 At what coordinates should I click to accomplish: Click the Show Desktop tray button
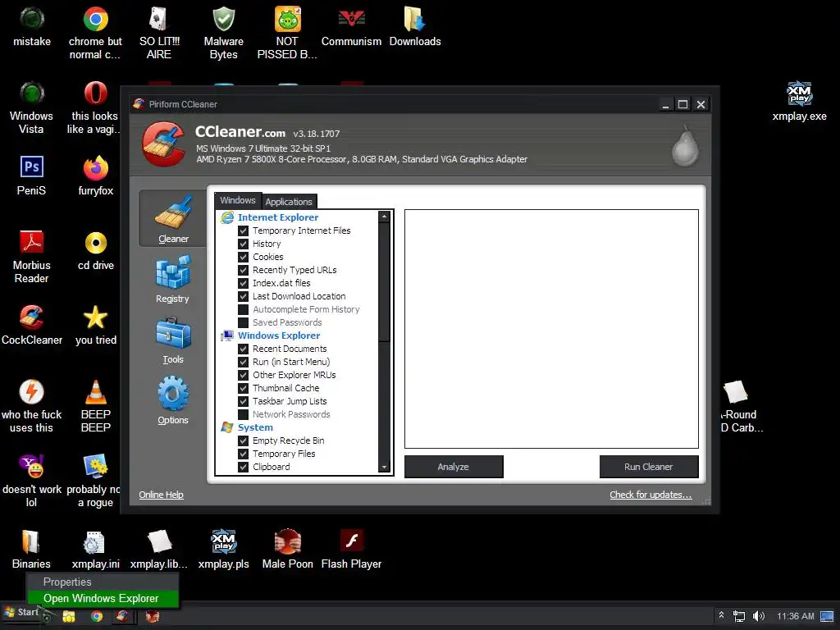click(x=827, y=616)
